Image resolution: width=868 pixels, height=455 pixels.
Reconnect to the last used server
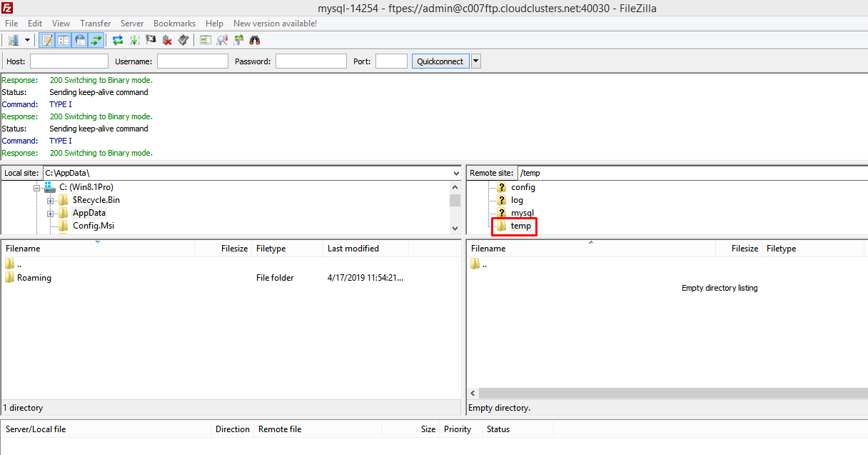tap(183, 40)
